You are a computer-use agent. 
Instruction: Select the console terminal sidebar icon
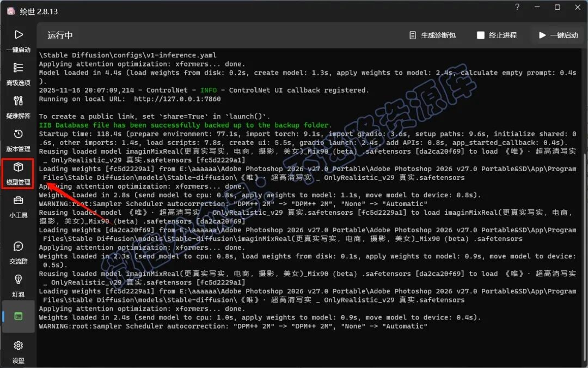pyautogui.click(x=19, y=316)
